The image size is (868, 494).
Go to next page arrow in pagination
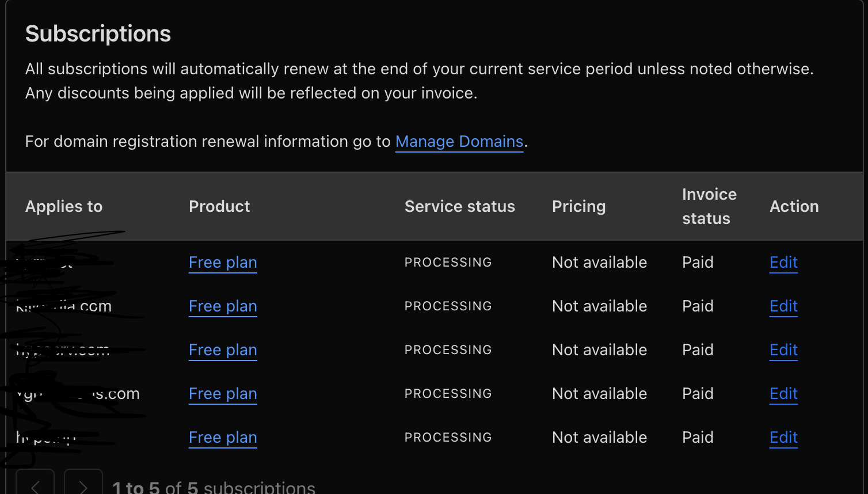pos(83,485)
